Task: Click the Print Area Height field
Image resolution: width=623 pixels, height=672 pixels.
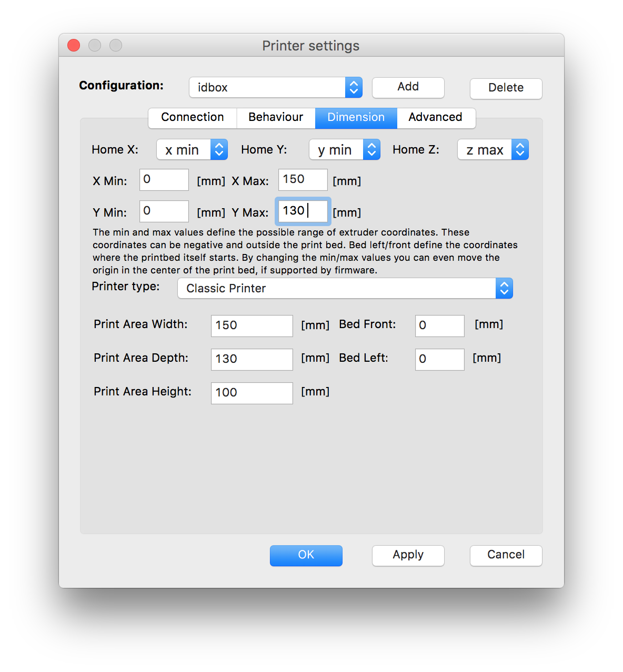Action: point(252,393)
